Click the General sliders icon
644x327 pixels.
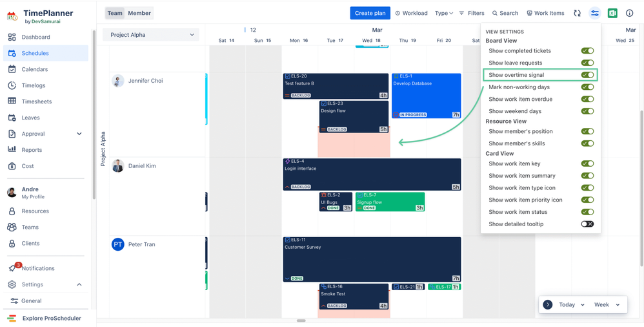coord(14,301)
